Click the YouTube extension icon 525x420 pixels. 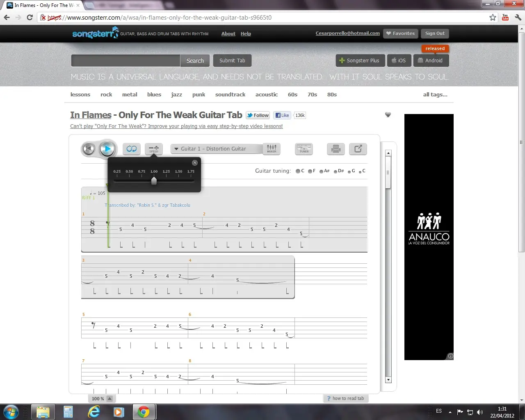505,17
